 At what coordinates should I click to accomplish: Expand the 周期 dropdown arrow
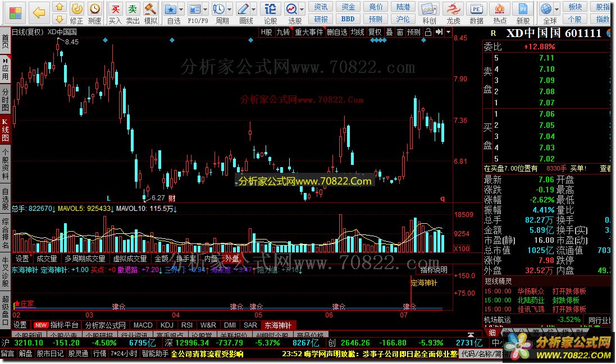230,10
